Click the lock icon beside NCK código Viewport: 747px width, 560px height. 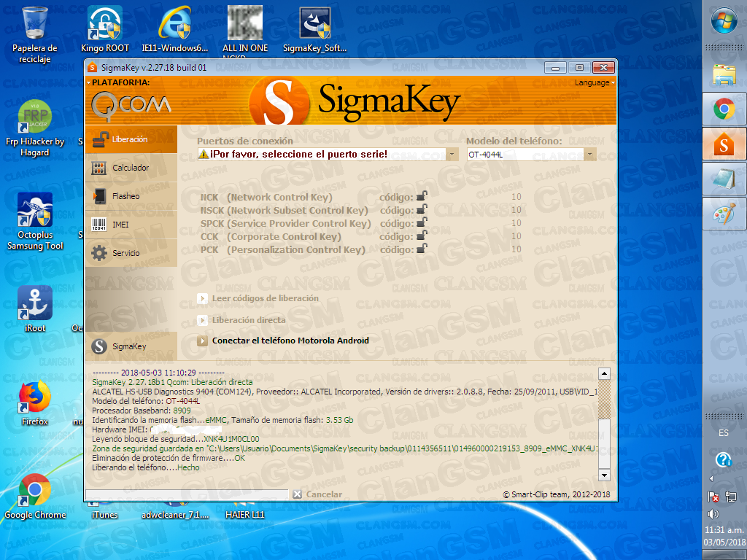coord(422,196)
